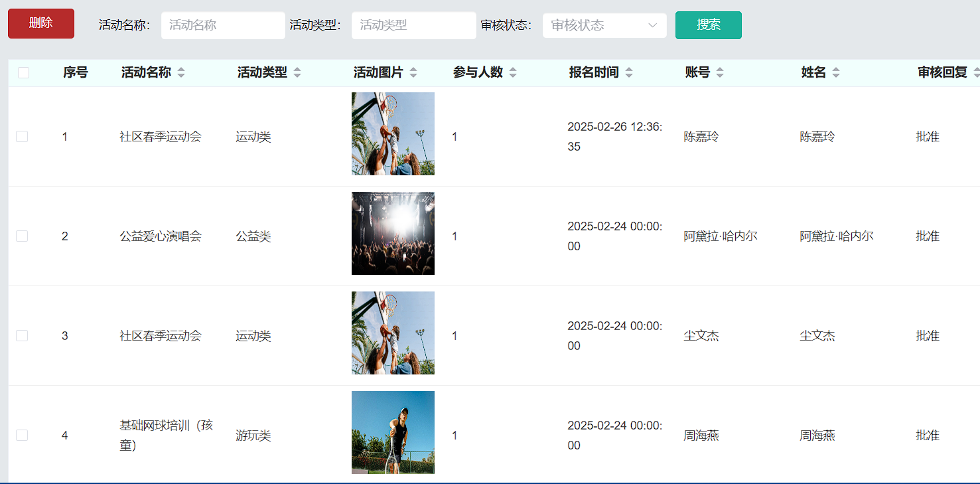Sort the 账号 column via arrows
The height and width of the screenshot is (484, 980).
tap(720, 73)
